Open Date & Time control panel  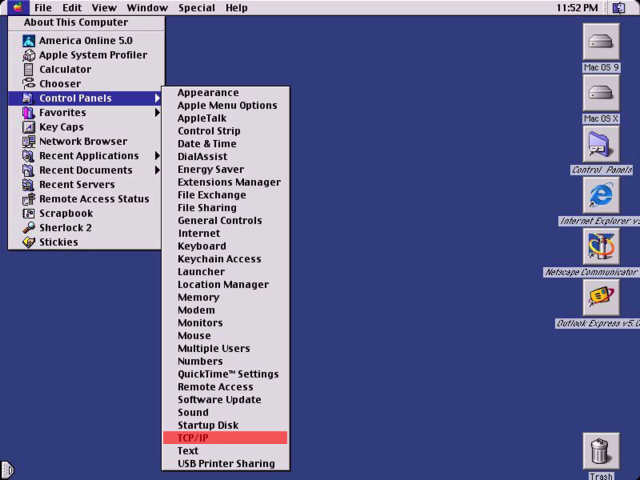225,144
